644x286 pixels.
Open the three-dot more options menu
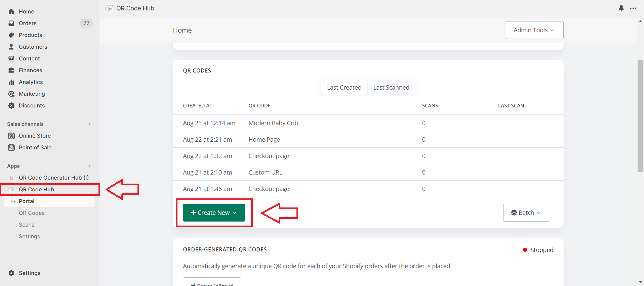633,8
